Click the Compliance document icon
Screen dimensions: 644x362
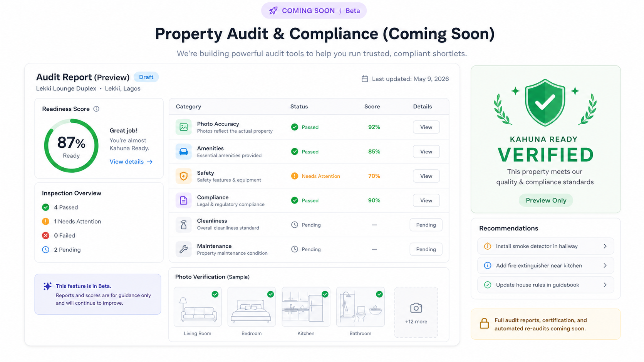click(x=184, y=200)
